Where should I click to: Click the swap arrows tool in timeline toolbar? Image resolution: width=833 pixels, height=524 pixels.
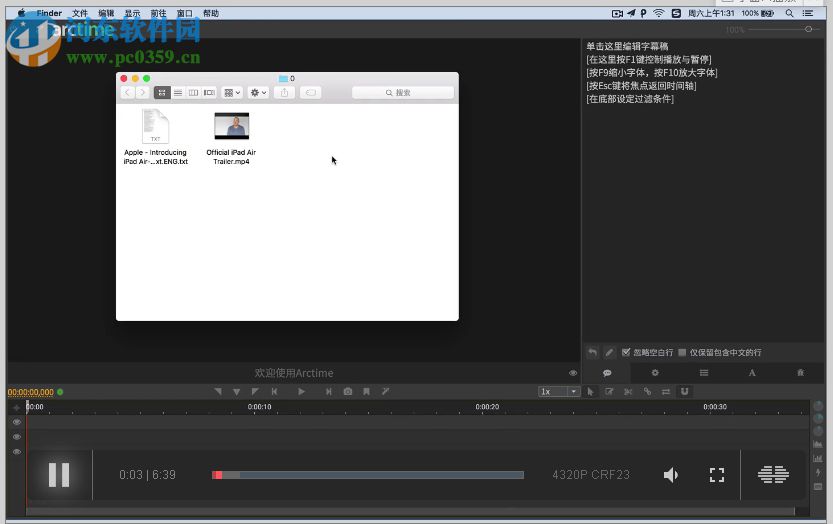click(666, 392)
